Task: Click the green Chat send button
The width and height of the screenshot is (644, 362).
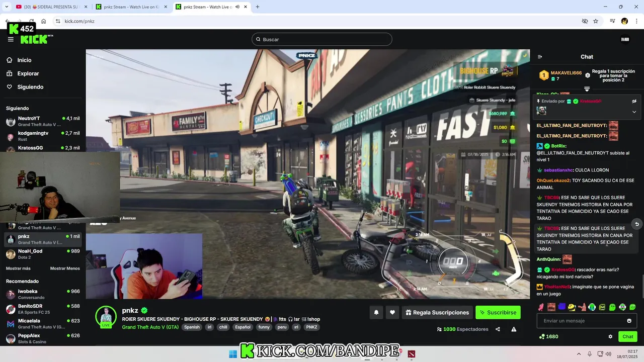Action: coord(628,336)
